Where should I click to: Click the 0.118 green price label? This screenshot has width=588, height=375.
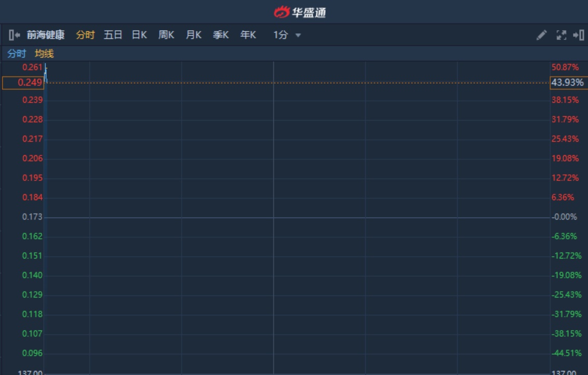(32, 314)
